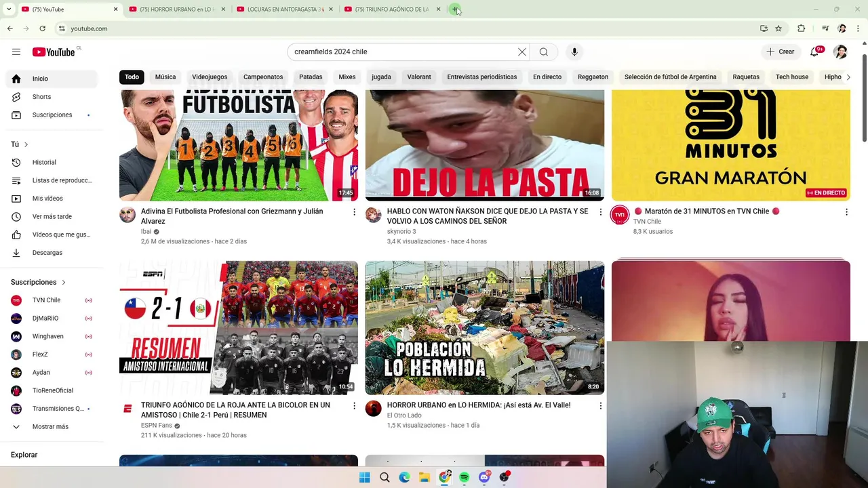
Task: Open a new browser tab
Action: [x=455, y=9]
